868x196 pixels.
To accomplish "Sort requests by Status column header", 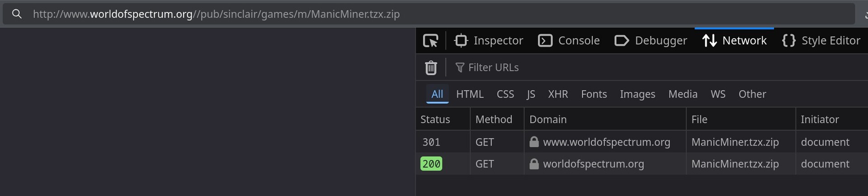I will click(435, 119).
